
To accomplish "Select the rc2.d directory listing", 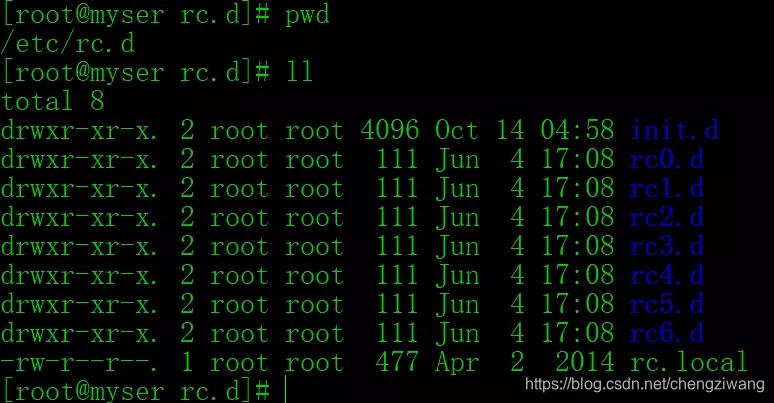I will click(667, 217).
